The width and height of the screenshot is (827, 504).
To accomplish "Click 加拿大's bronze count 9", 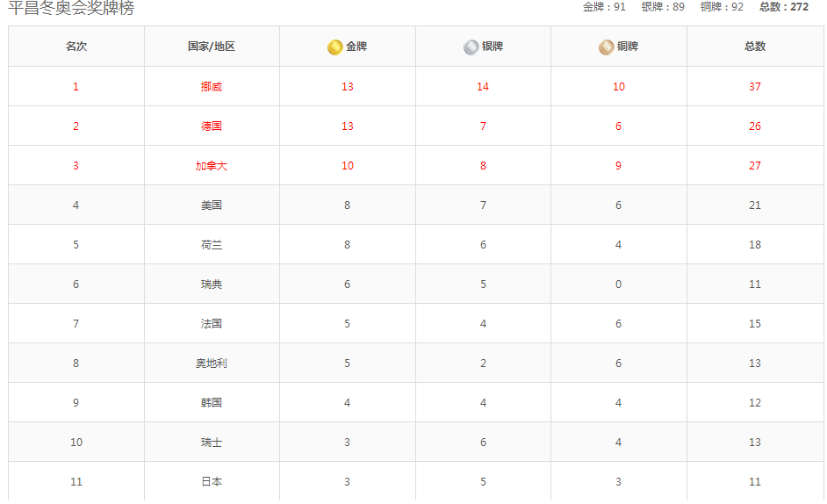I will click(619, 166).
